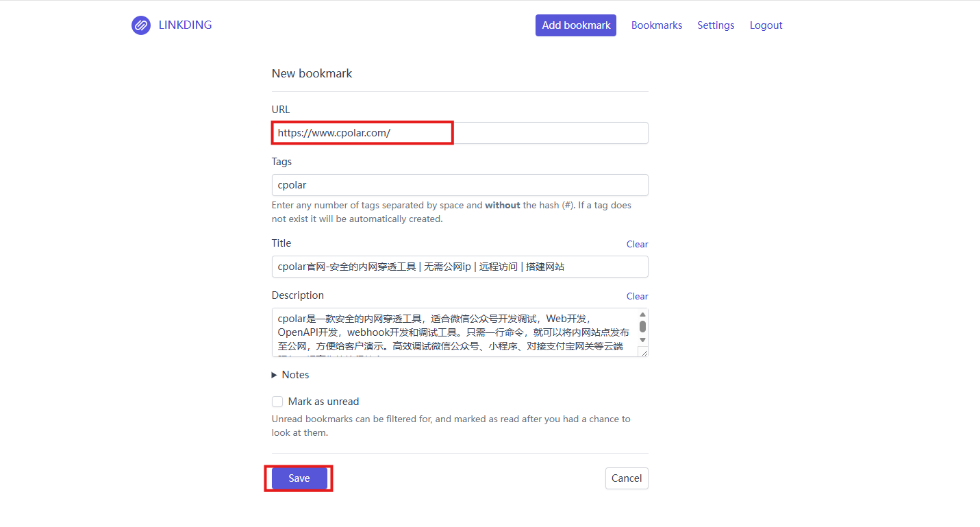
Task: Click the Add bookmark button
Action: point(576,25)
